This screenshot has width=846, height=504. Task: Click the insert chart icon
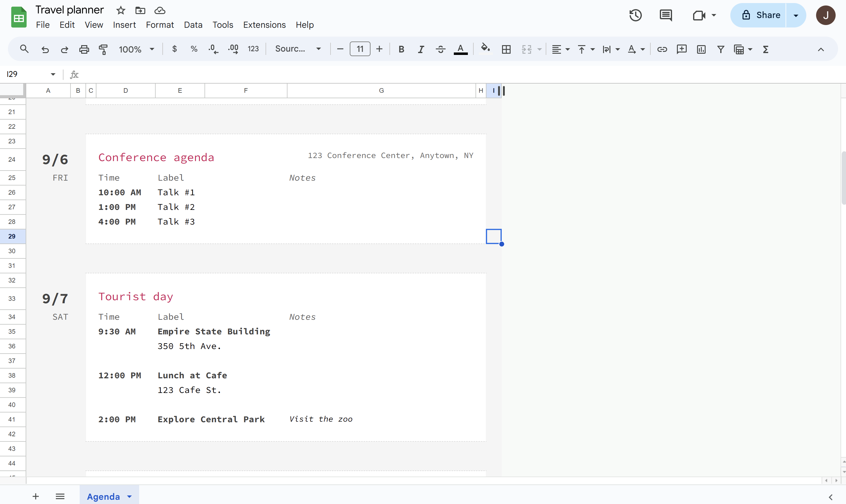[701, 49]
